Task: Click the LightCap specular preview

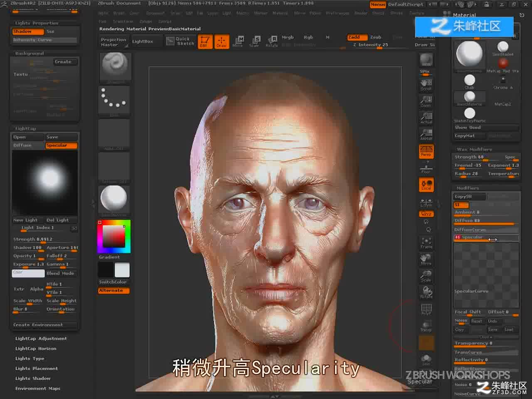Action: [x=45, y=183]
